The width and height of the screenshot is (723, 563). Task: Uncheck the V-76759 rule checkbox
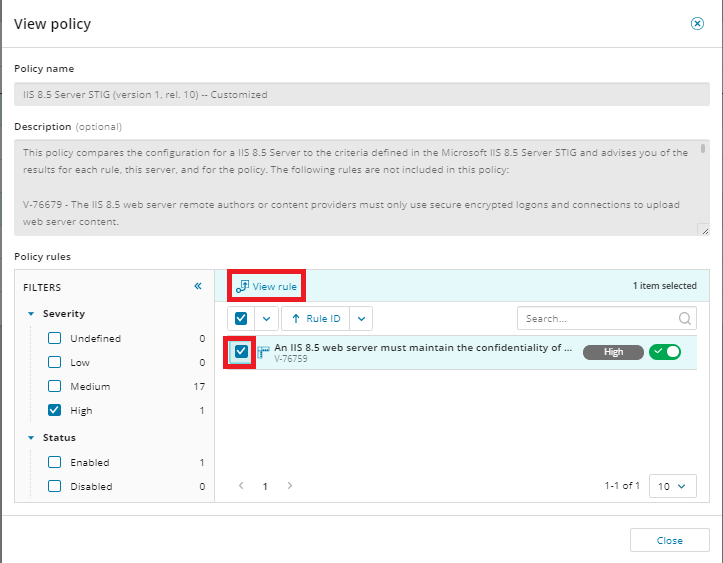point(241,352)
